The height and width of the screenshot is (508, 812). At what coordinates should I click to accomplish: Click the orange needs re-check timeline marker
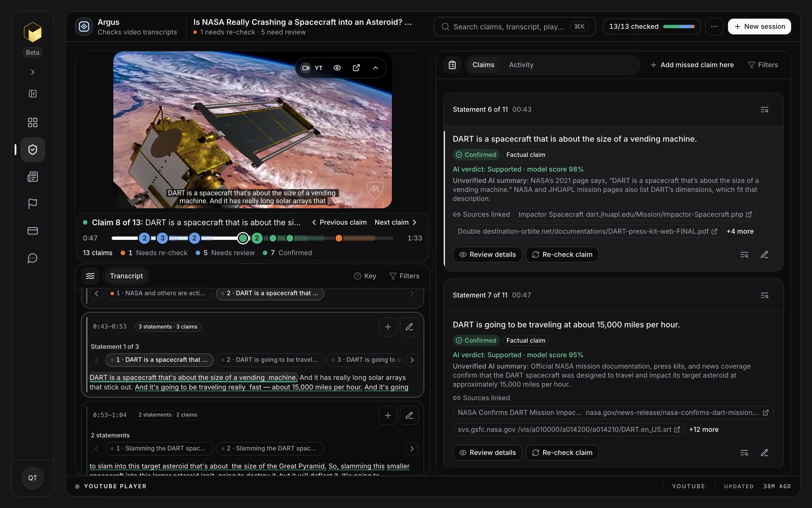(x=339, y=238)
